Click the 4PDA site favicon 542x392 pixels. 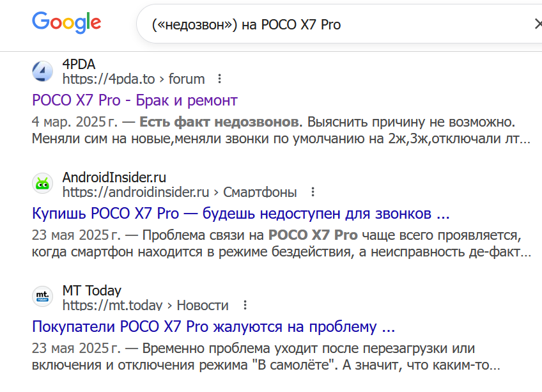[x=43, y=71]
